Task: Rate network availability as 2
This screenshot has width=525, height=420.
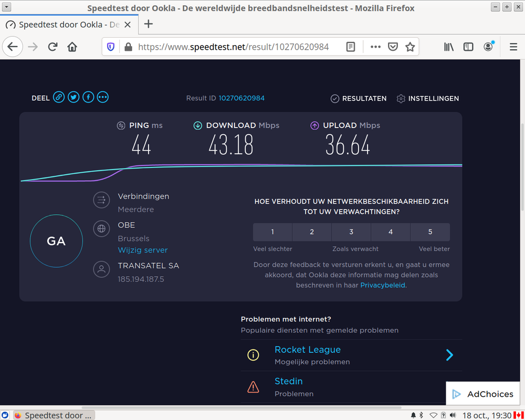Action: [312, 232]
